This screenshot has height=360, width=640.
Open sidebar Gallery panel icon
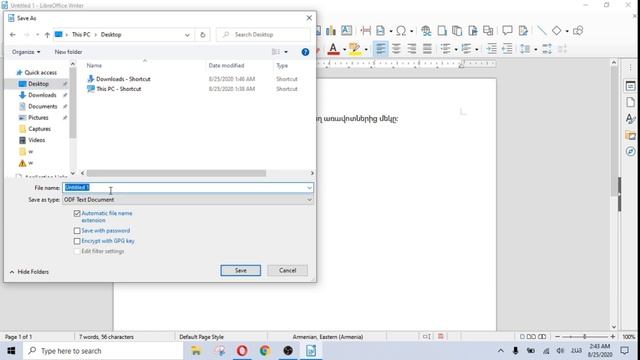[630, 135]
